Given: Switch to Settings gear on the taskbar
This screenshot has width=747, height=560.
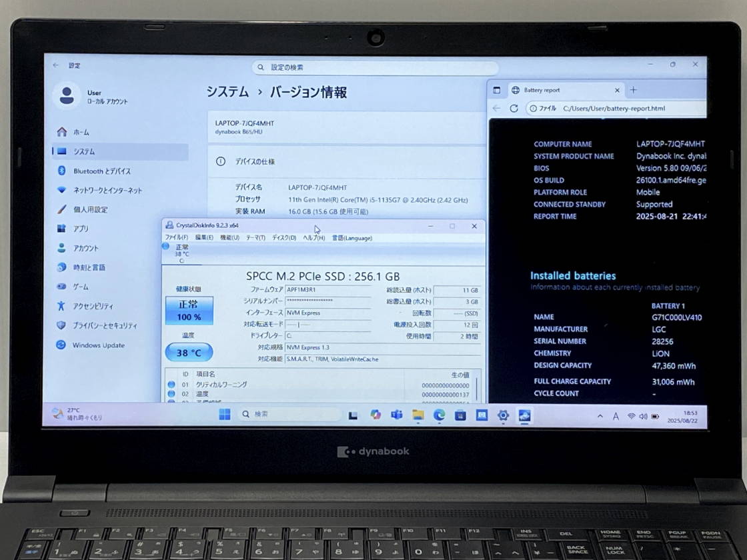Looking at the screenshot, I should click(503, 415).
